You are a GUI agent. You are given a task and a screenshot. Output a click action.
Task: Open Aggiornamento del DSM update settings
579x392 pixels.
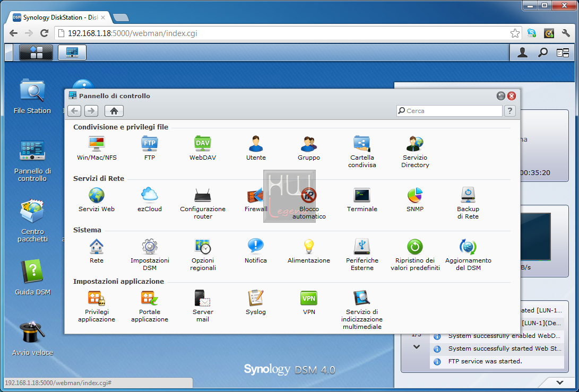468,255
